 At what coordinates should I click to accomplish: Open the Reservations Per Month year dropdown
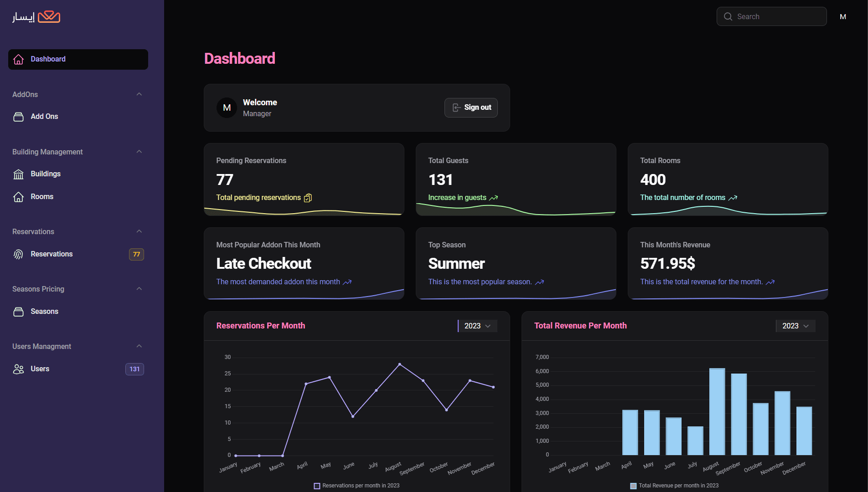(477, 326)
